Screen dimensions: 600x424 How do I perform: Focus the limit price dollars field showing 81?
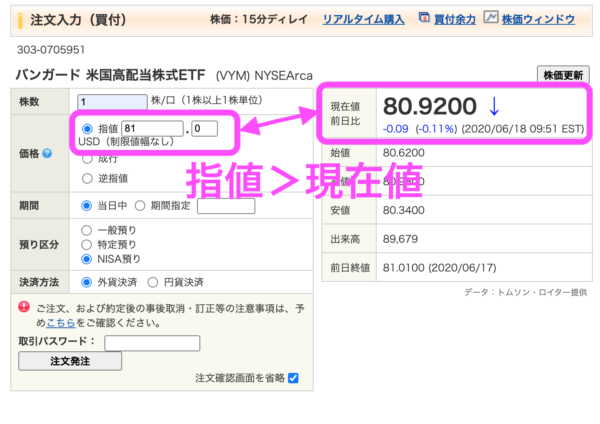click(x=152, y=129)
